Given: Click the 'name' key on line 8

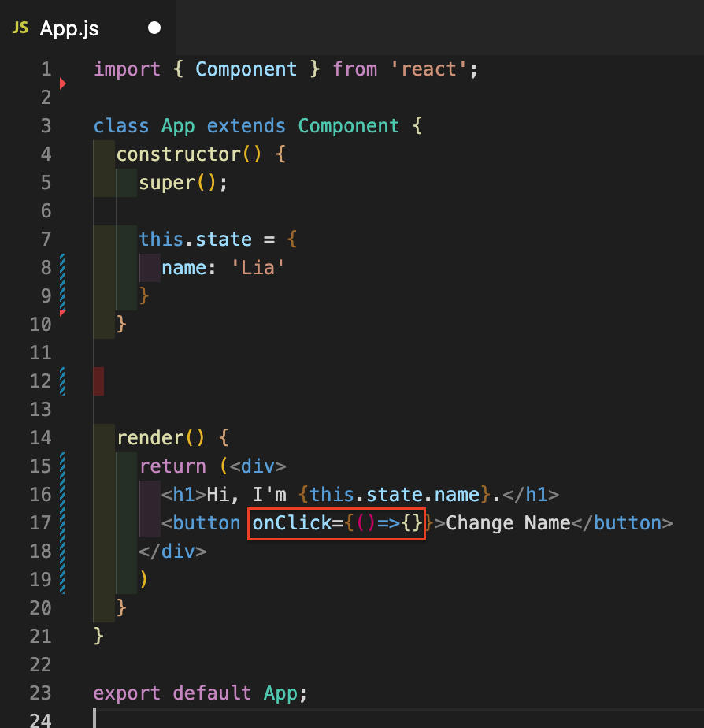Looking at the screenshot, I should click(x=183, y=268).
